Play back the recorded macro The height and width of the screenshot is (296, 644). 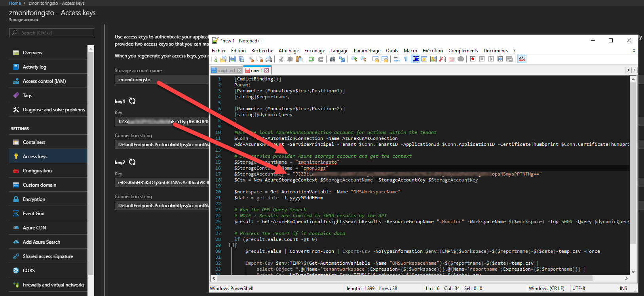(x=491, y=59)
